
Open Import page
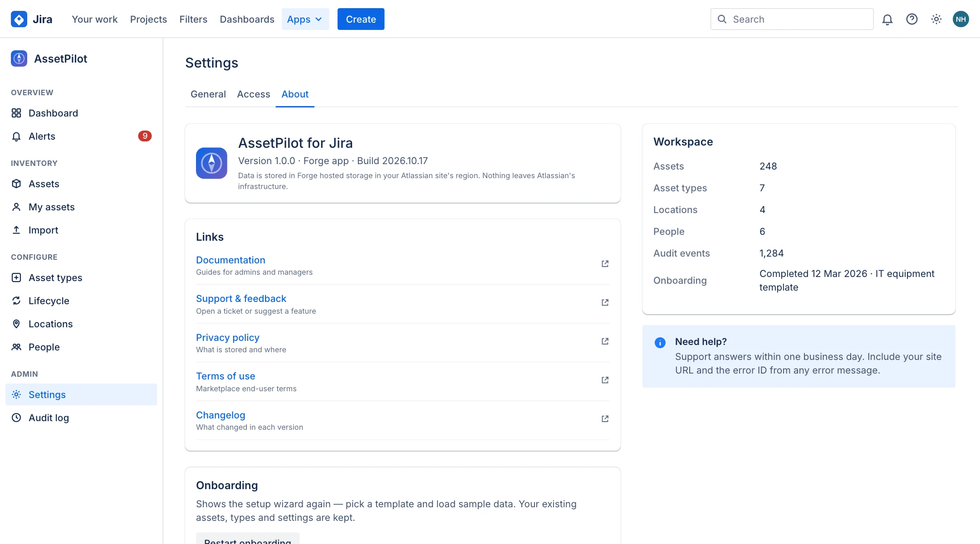(81, 230)
